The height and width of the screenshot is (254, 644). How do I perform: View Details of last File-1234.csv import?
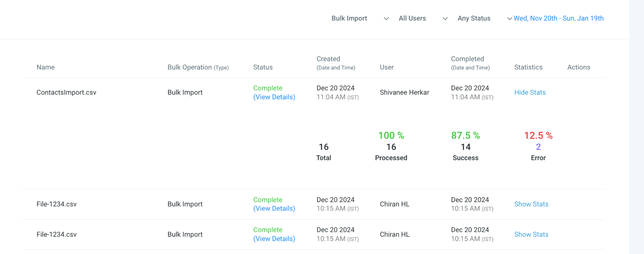[x=274, y=239]
